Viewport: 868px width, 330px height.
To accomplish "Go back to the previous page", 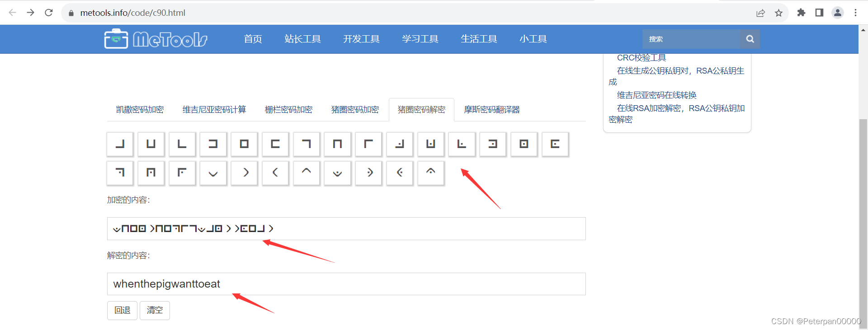I will [x=13, y=13].
